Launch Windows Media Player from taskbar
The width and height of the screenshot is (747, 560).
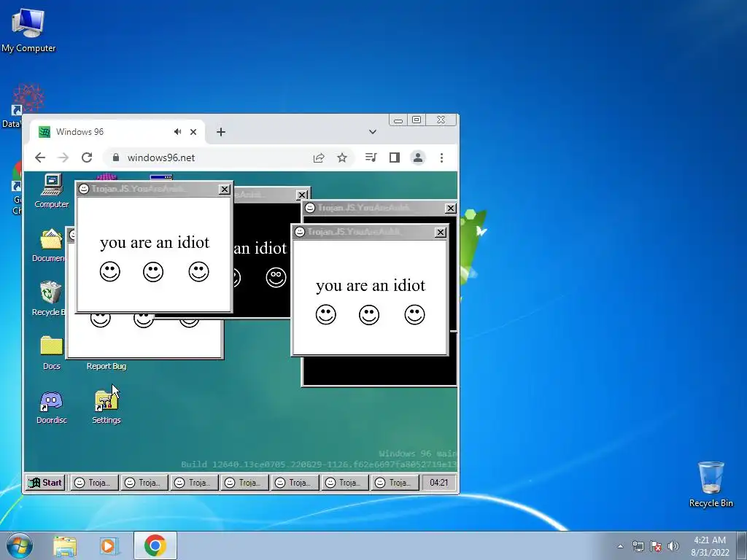click(109, 545)
